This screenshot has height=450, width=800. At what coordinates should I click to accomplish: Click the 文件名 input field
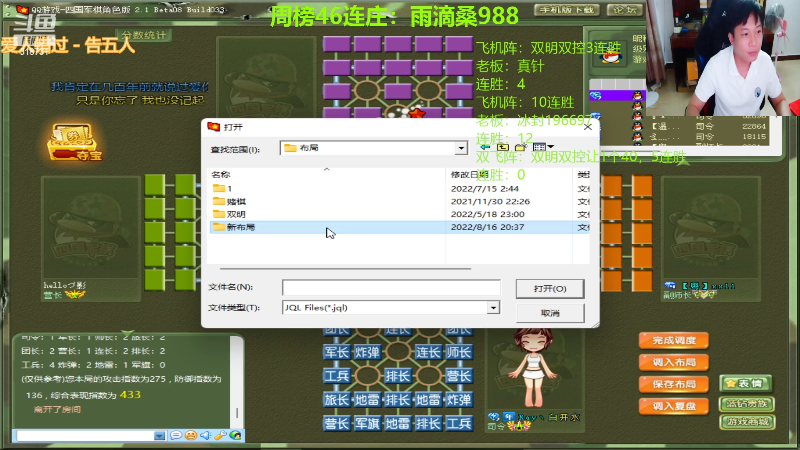(391, 287)
